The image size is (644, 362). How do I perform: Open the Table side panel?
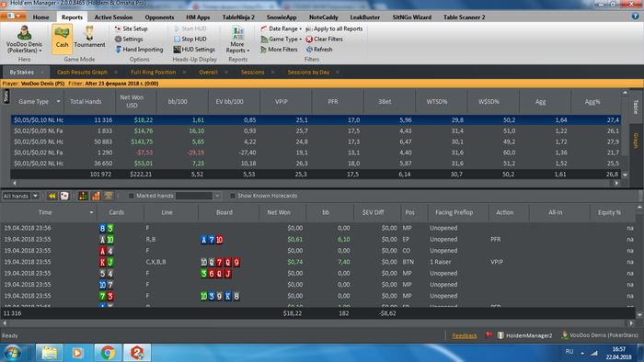[x=636, y=107]
